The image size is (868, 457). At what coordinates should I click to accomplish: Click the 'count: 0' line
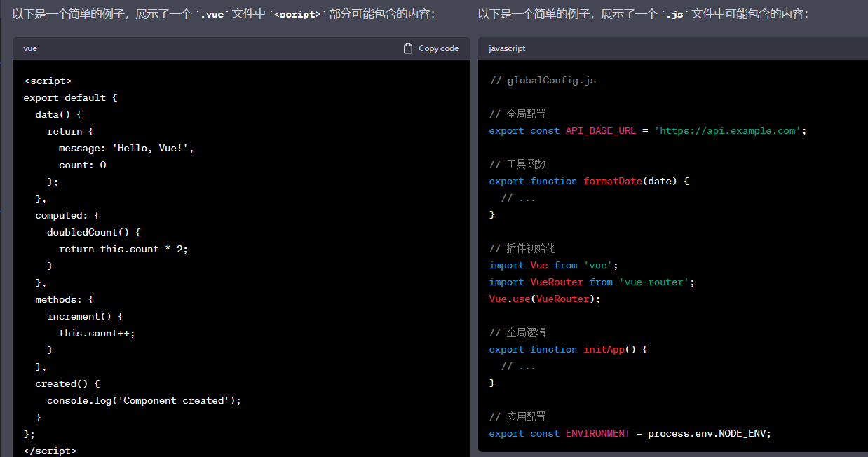tap(83, 165)
